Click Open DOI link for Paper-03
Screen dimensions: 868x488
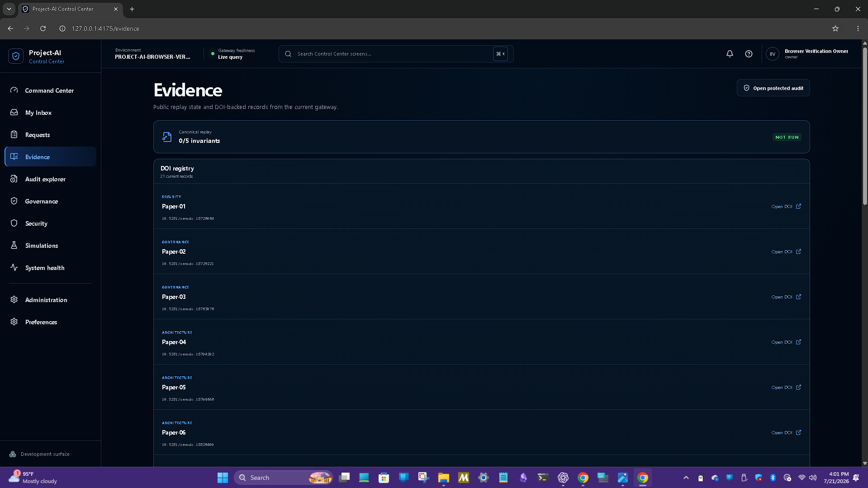point(786,297)
